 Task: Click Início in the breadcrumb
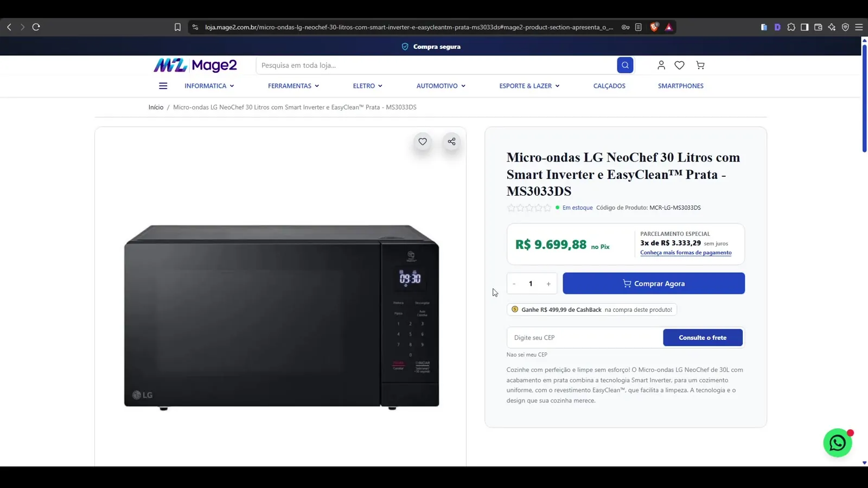point(156,107)
